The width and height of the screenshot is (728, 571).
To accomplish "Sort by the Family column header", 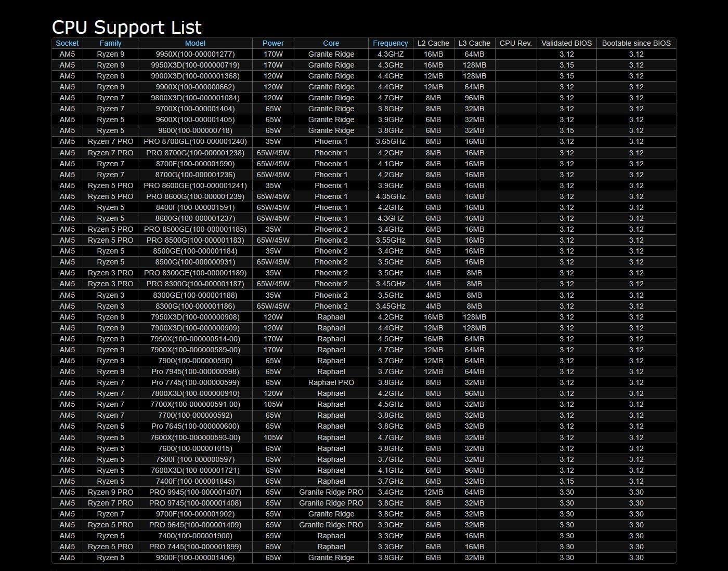I will [x=110, y=43].
